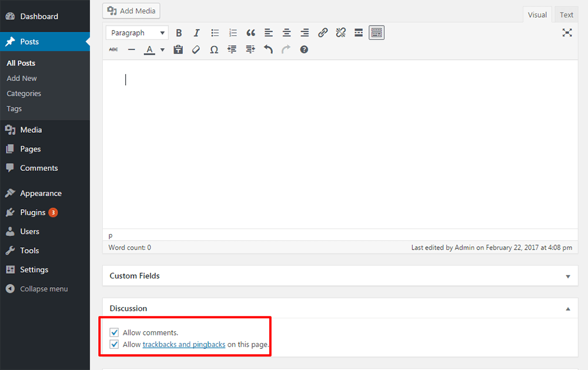Clear formatting with the eraser icon
Screen dimensions: 588x370
[x=196, y=49]
